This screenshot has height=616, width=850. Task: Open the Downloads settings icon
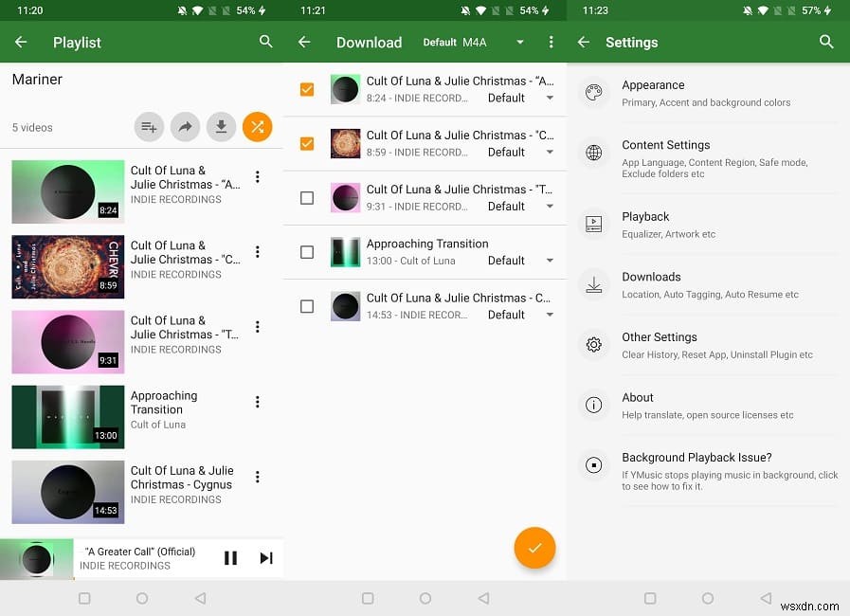594,284
